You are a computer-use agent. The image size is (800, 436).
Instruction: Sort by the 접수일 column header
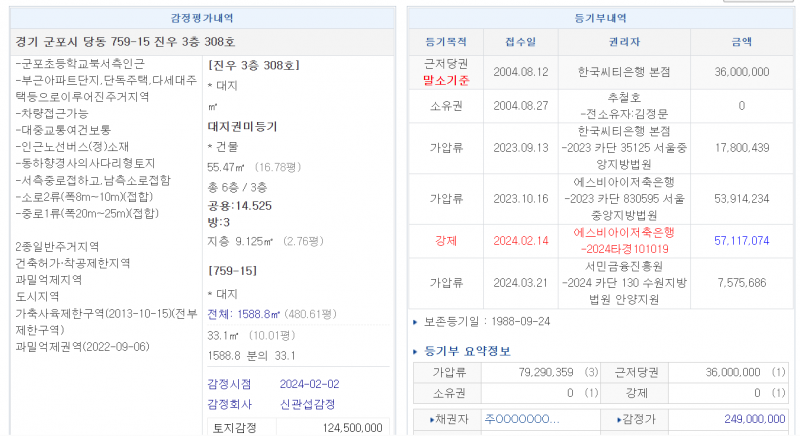[520, 42]
